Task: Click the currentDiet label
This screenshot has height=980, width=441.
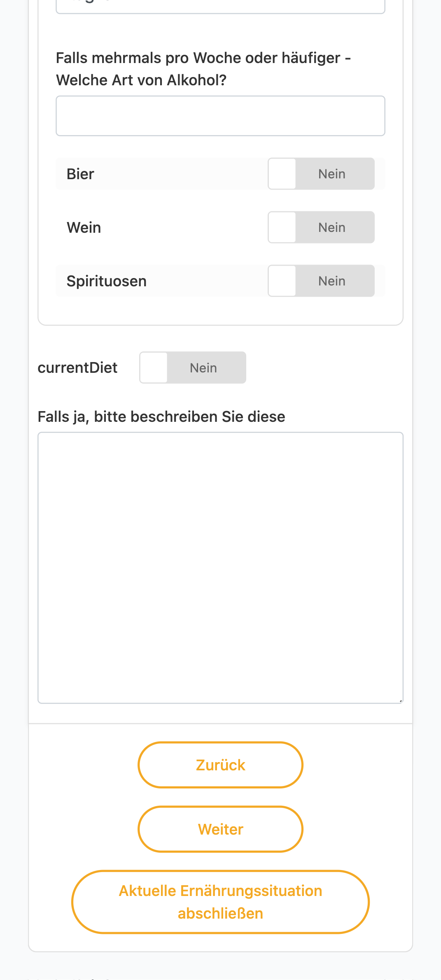Action: coord(77,367)
